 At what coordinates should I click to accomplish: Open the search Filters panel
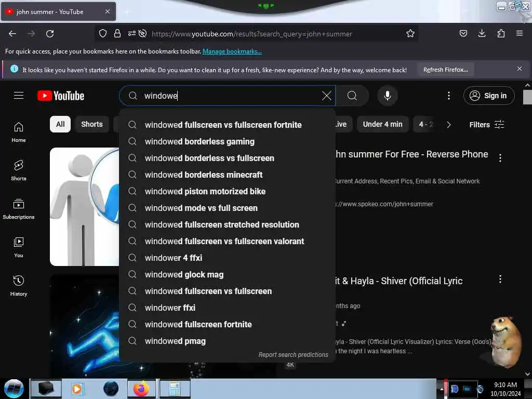pyautogui.click(x=486, y=125)
